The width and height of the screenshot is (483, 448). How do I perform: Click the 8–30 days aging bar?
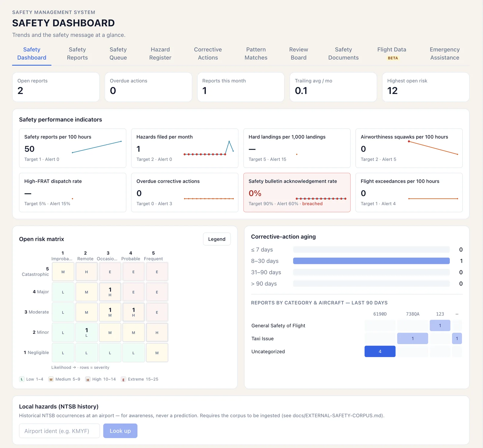click(x=371, y=261)
